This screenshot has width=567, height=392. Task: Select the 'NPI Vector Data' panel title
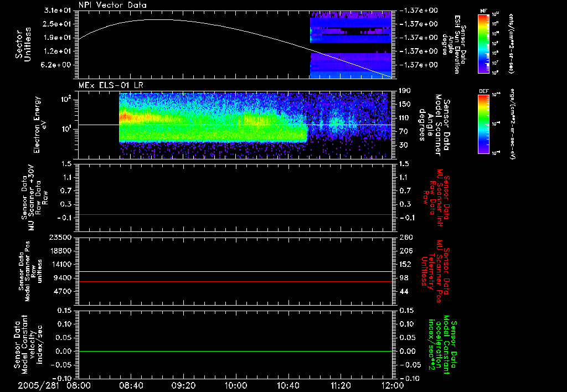[112, 5]
